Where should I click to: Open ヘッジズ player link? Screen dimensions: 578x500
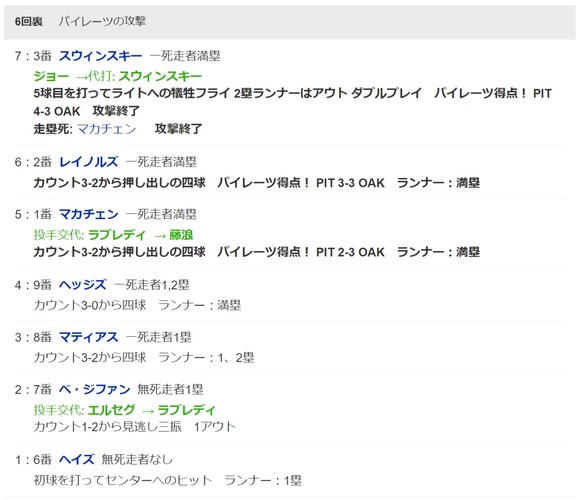click(83, 285)
